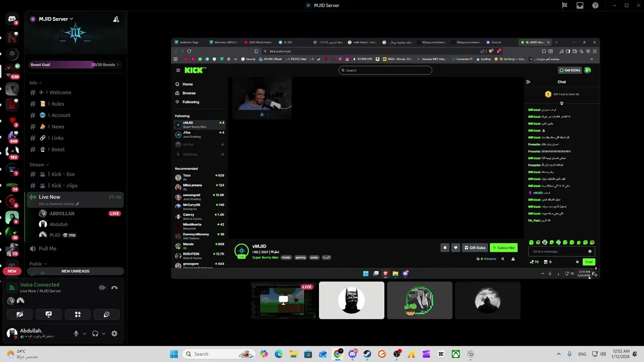The width and height of the screenshot is (644, 362).
Task: Open the Boost channel
Action: 75,149
